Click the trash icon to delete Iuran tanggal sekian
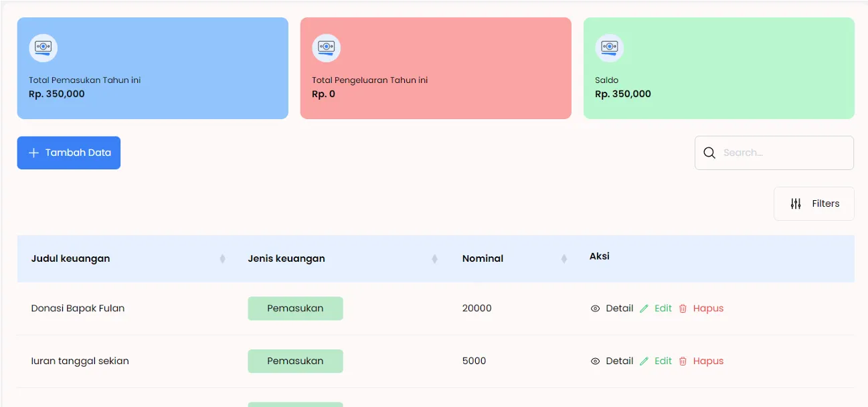Screen dimensions: 868x407 pyautogui.click(x=683, y=361)
